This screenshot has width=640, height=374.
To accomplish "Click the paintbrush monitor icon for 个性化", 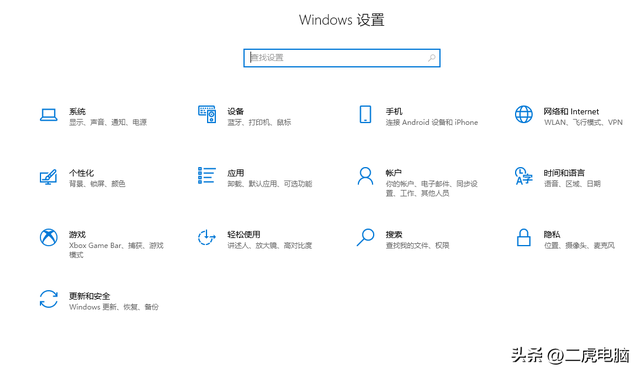I will click(x=48, y=177).
